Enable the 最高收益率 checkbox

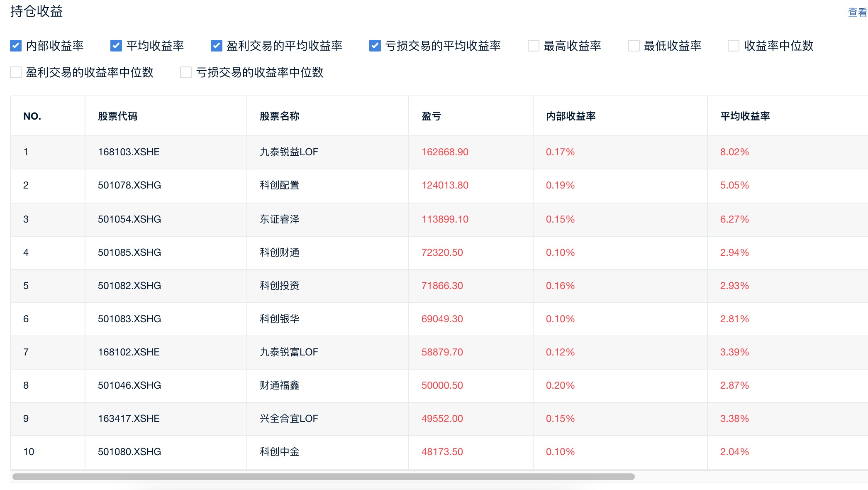pos(534,46)
